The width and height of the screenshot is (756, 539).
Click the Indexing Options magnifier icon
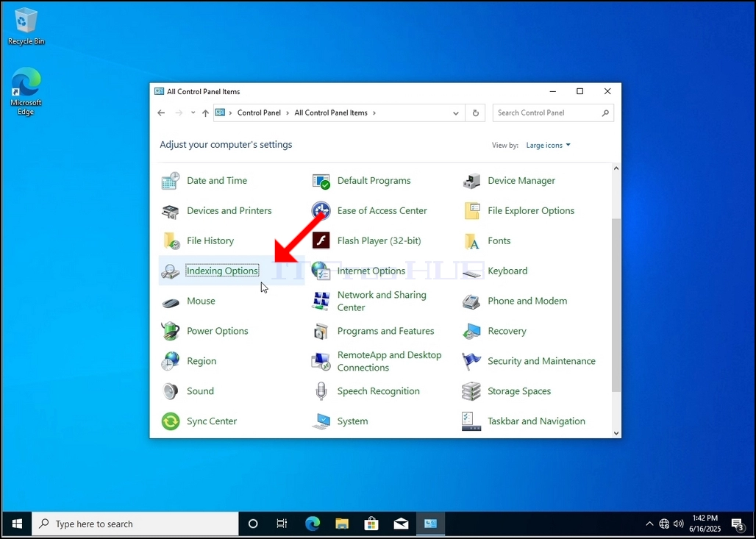point(170,271)
